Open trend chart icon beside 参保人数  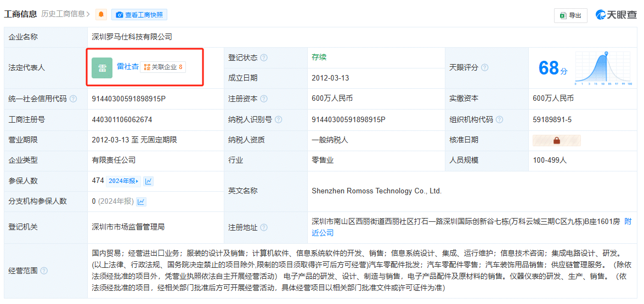click(148, 181)
